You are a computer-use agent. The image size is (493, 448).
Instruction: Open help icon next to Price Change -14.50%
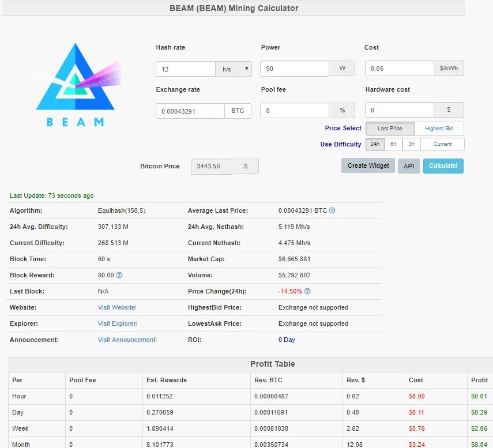pos(307,291)
